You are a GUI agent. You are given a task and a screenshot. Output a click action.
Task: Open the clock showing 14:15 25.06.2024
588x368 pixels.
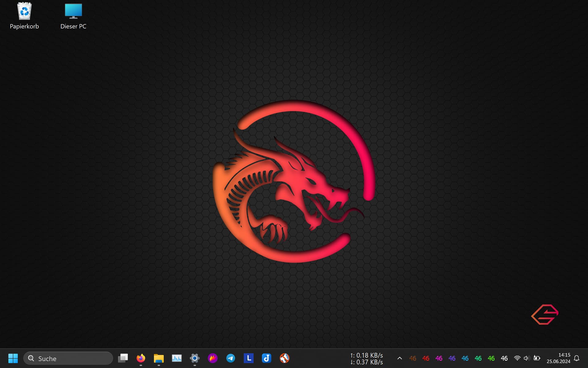[559, 358]
